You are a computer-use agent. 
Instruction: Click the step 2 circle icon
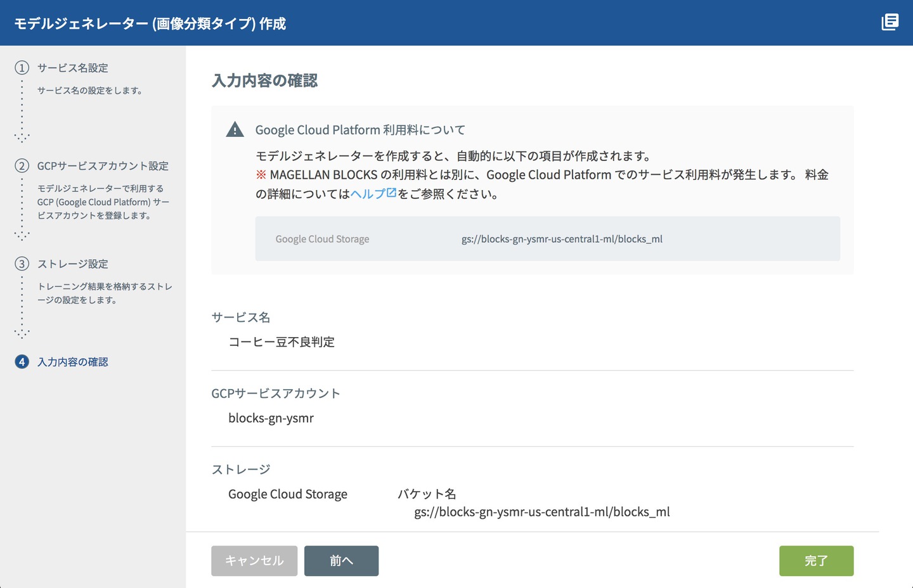[22, 166]
